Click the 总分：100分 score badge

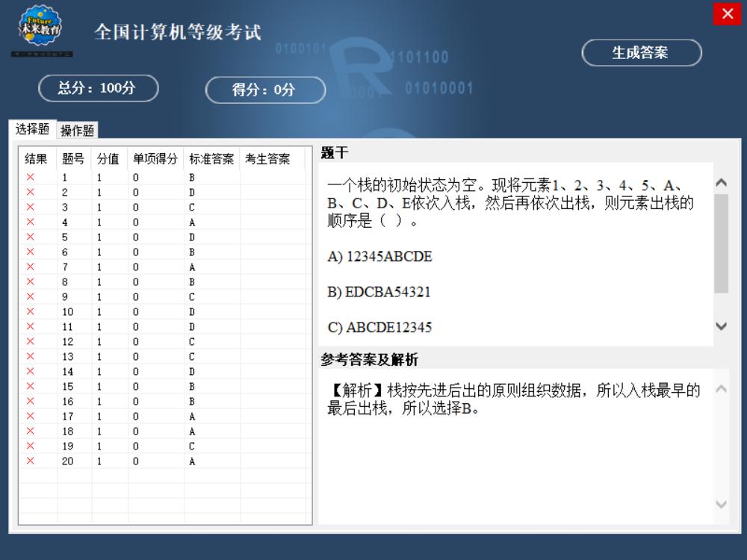pyautogui.click(x=98, y=88)
